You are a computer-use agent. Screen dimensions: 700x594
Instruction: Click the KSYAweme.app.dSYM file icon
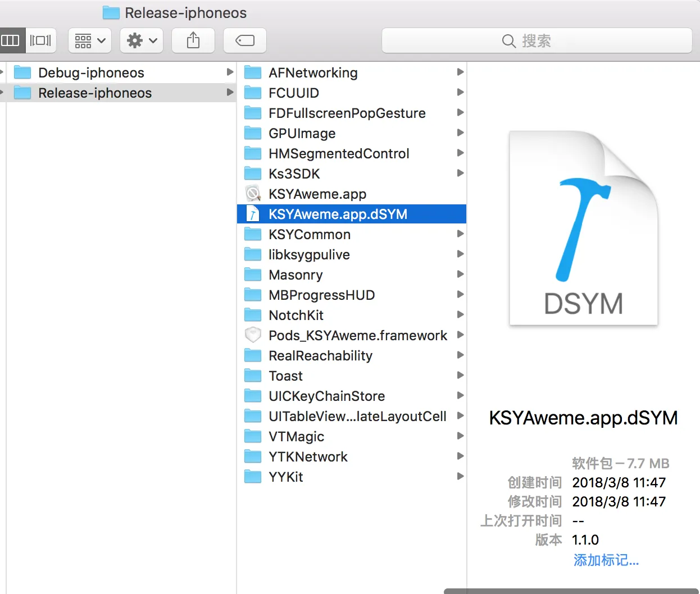click(x=253, y=214)
